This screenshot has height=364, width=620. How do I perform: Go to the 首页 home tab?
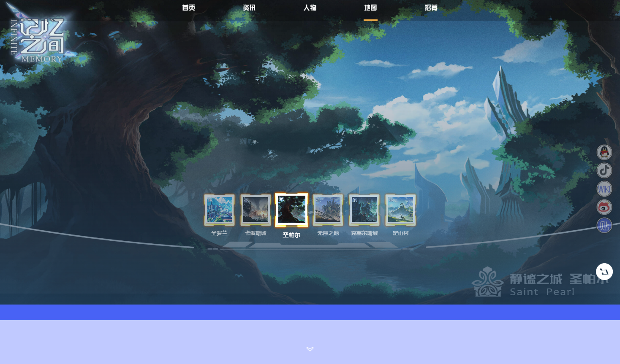188,8
